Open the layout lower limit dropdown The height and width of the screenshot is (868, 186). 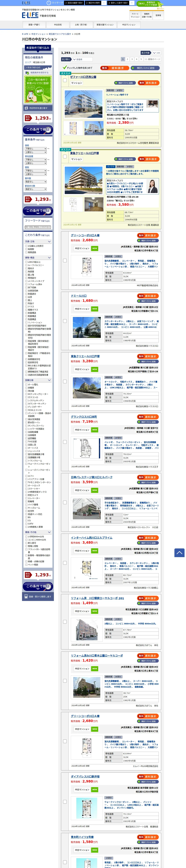click(x=35, y=171)
